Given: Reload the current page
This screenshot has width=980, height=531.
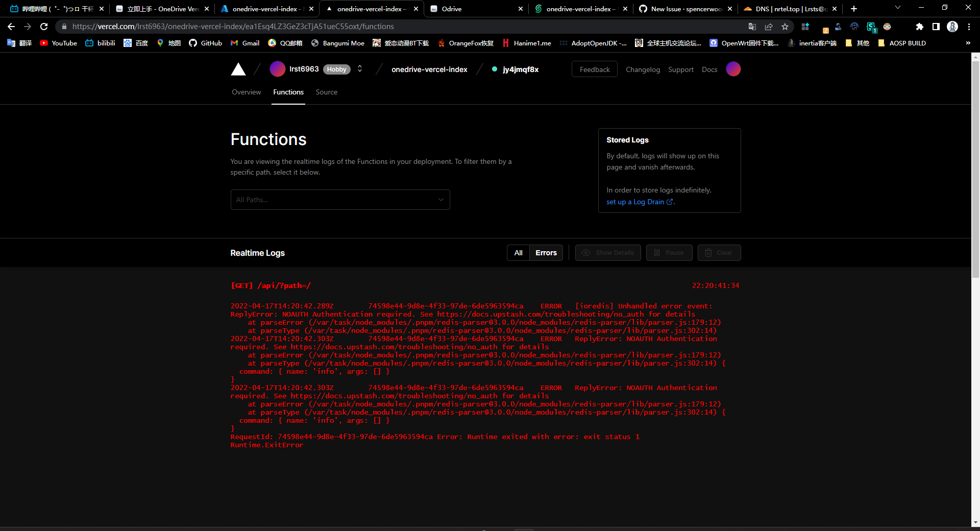Looking at the screenshot, I should tap(44, 27).
